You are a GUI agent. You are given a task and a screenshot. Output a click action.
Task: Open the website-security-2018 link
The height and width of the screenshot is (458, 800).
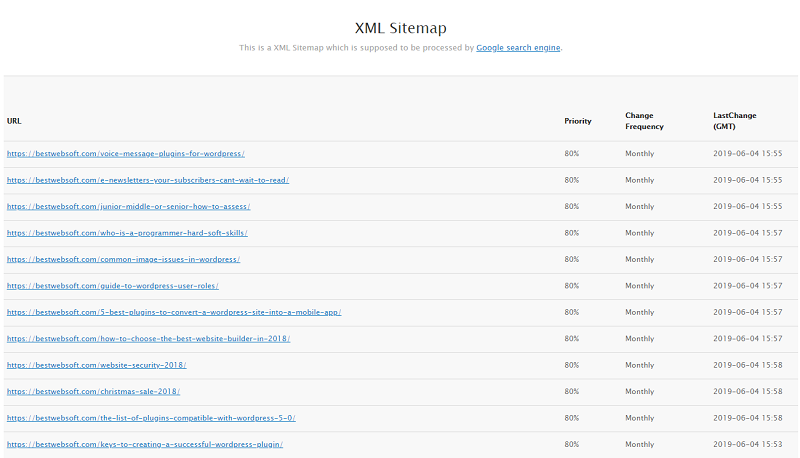point(96,365)
